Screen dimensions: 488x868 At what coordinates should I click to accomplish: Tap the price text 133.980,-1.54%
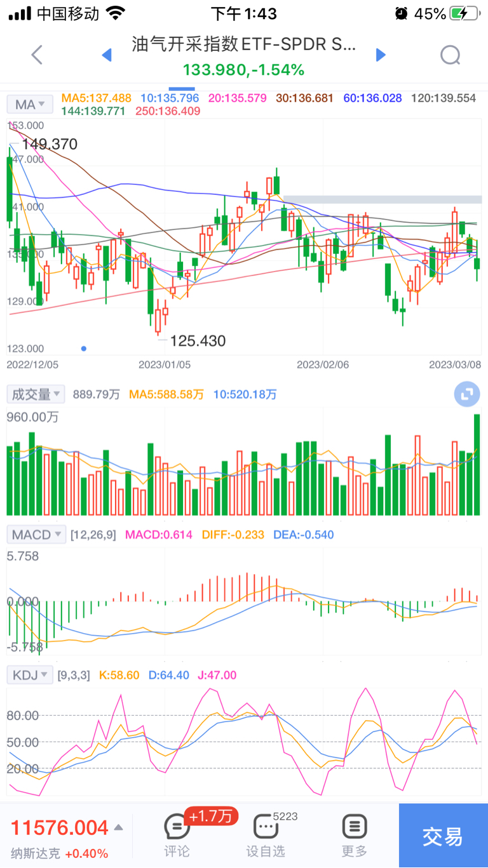244,70
